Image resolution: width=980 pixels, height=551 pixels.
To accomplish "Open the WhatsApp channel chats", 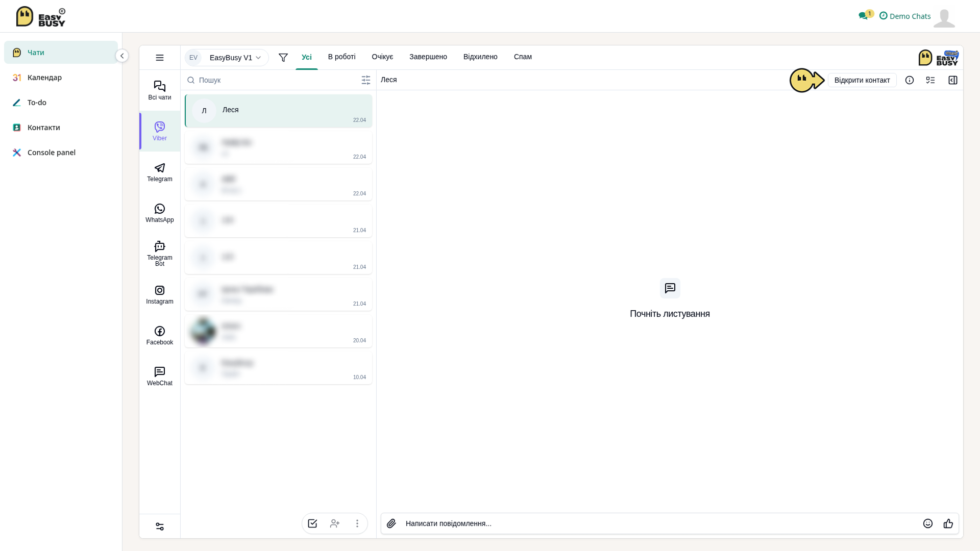I will [x=160, y=213].
